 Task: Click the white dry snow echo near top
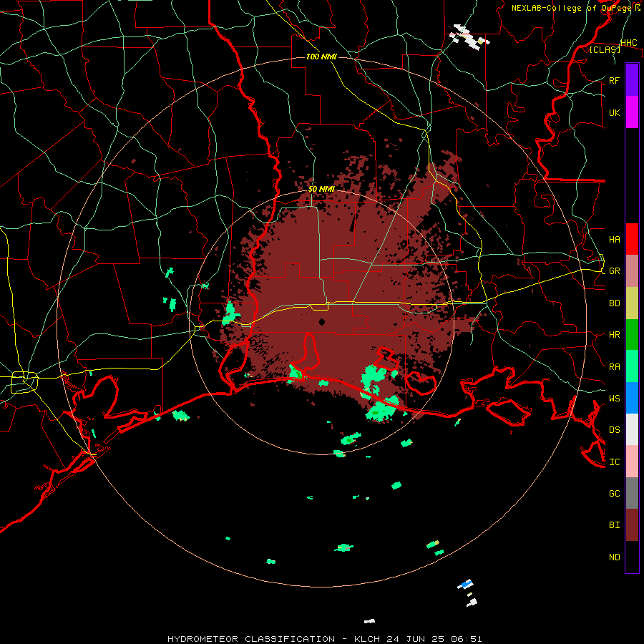tap(468, 37)
